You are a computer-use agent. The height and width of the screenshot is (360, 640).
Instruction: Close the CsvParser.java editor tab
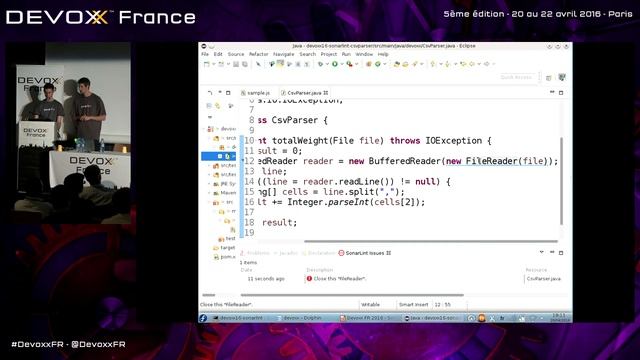click(326, 93)
